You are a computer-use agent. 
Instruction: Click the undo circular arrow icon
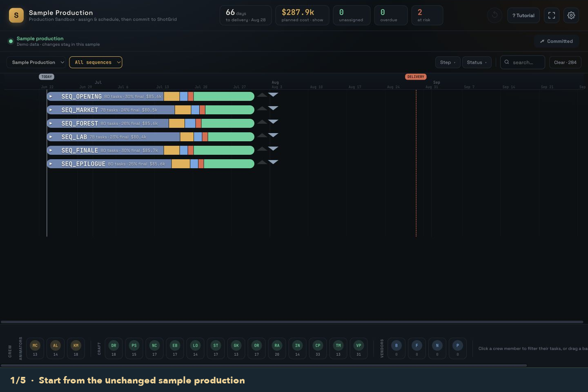click(494, 15)
